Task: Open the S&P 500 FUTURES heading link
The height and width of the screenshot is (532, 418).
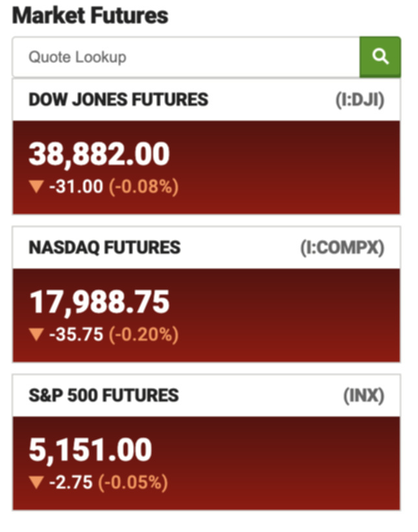Action: coord(104,396)
